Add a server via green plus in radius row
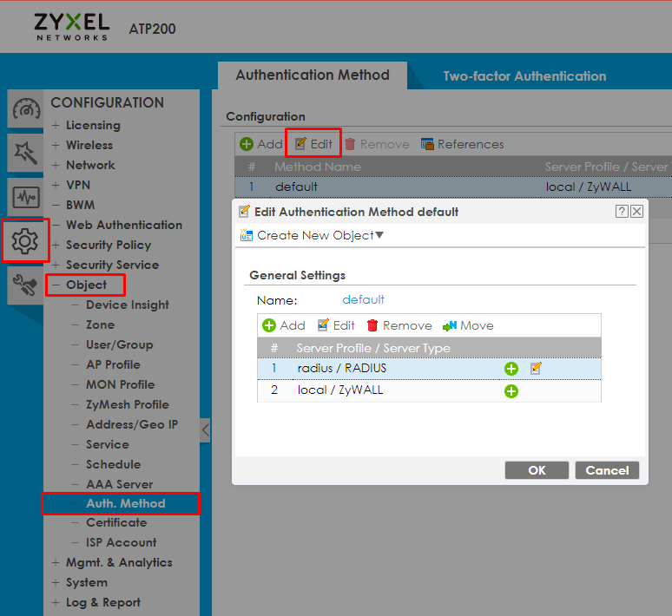 pyautogui.click(x=511, y=369)
